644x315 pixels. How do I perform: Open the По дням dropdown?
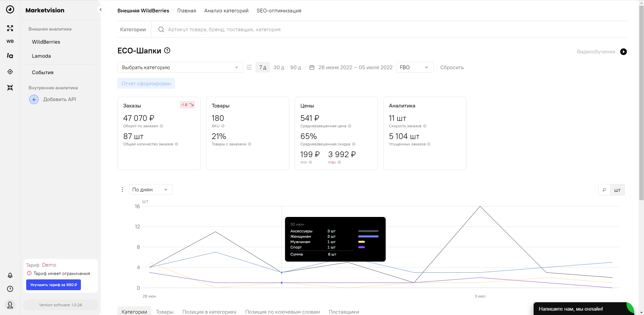click(x=151, y=190)
